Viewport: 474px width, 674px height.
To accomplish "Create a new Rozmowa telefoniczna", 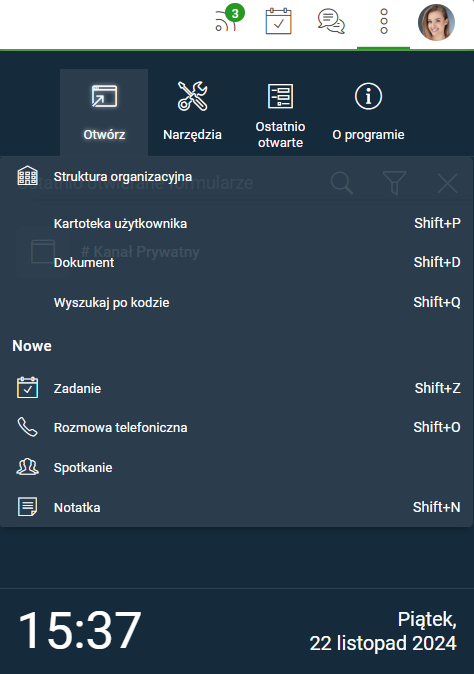I will coord(237,428).
